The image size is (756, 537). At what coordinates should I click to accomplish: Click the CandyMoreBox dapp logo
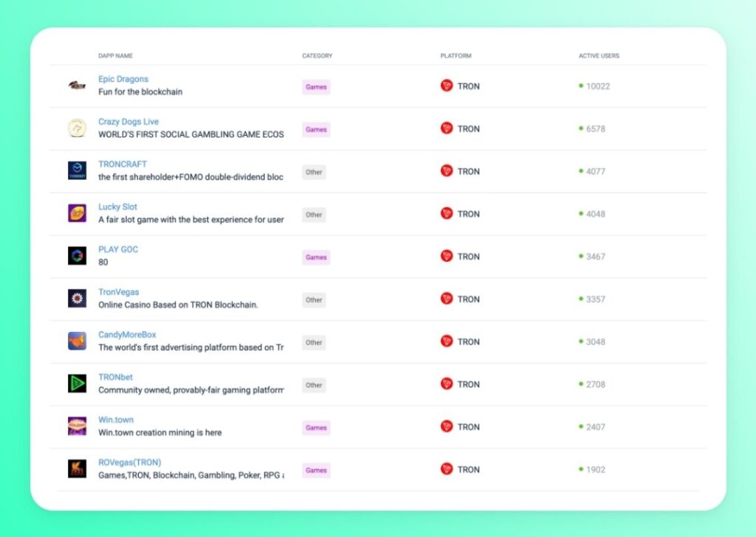(x=77, y=341)
